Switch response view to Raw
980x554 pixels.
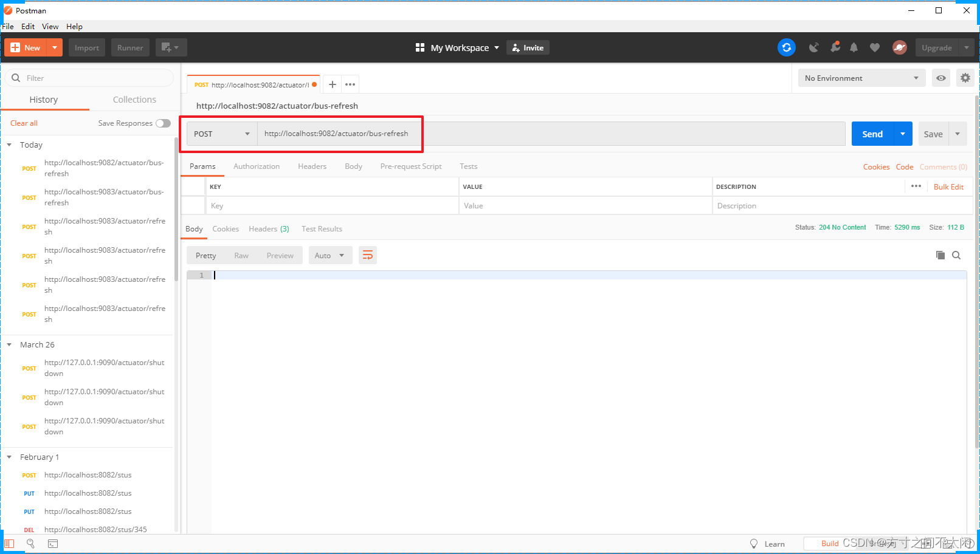pyautogui.click(x=241, y=255)
